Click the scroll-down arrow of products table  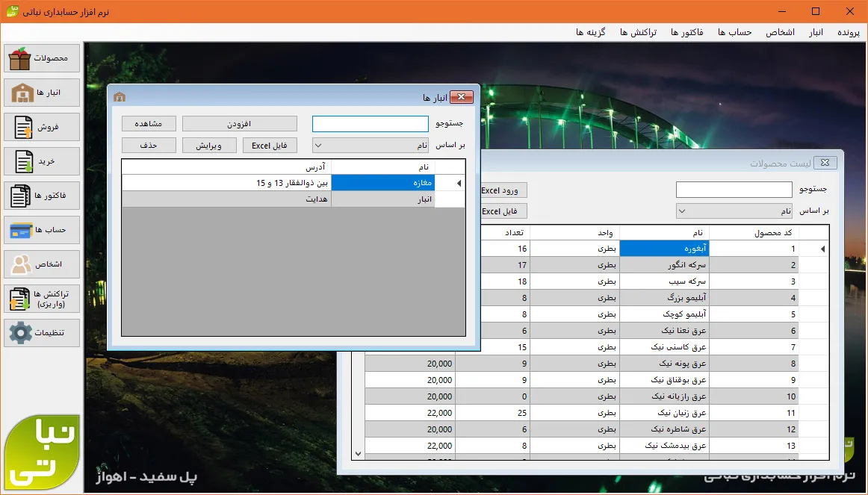pos(358,453)
